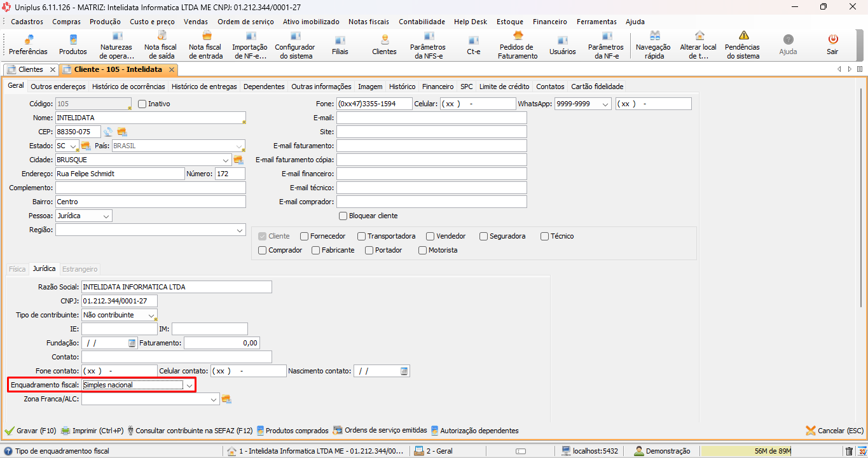
Task: Check the Inativo checkbox
Action: point(142,104)
